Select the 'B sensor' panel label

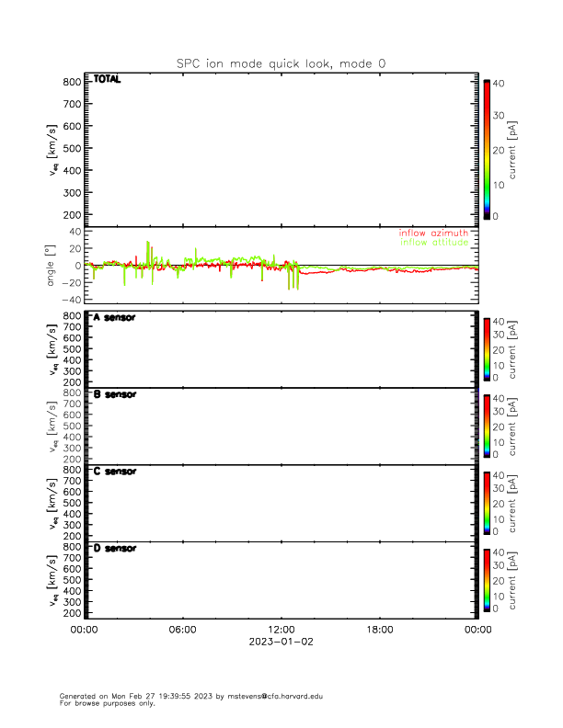[x=114, y=394]
